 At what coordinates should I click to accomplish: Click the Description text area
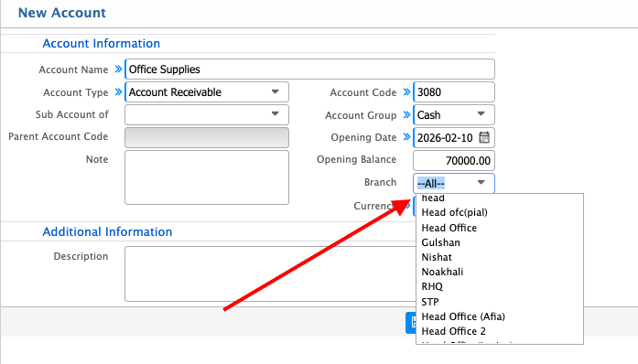[270, 273]
